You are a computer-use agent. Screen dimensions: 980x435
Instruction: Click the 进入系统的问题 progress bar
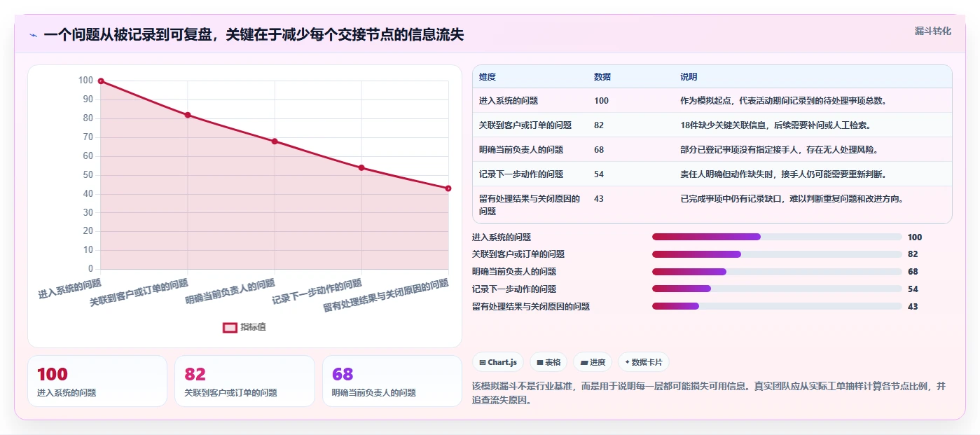777,237
